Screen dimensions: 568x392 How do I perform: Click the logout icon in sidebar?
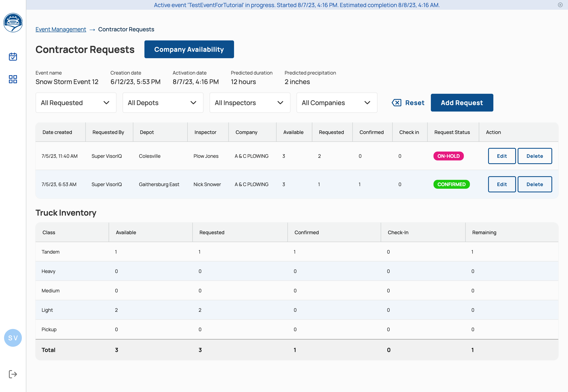pos(13,374)
